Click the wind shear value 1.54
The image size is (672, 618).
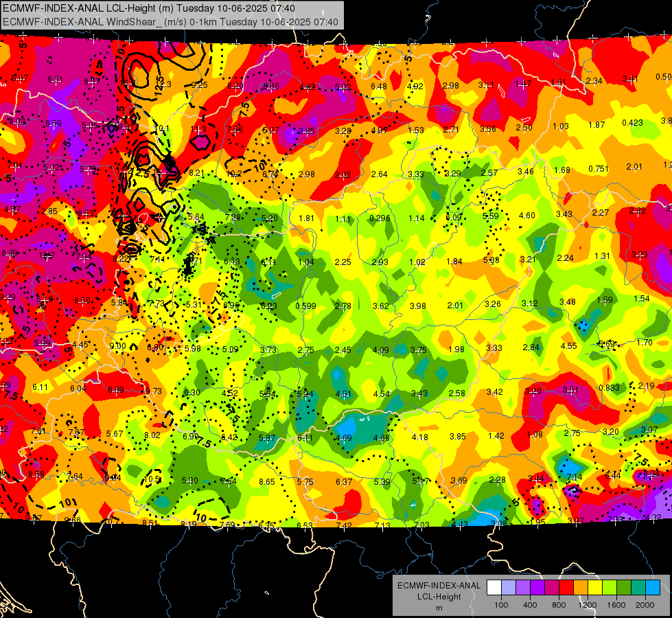tap(642, 298)
